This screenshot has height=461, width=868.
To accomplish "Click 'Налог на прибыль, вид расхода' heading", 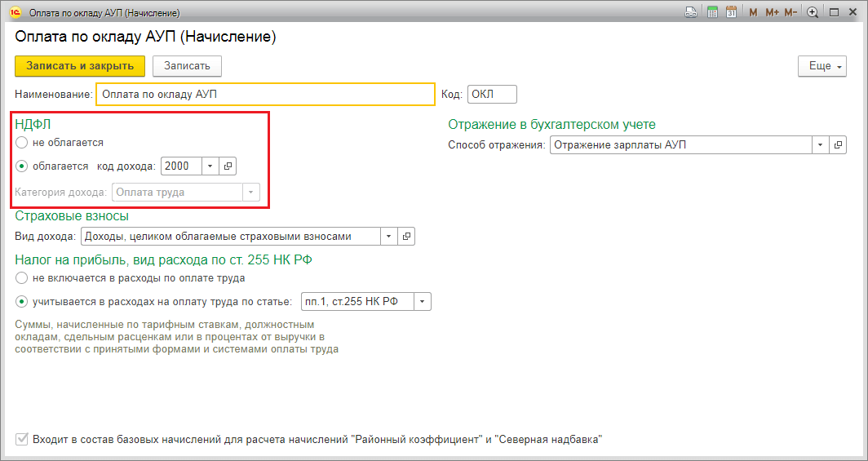I will (163, 259).
